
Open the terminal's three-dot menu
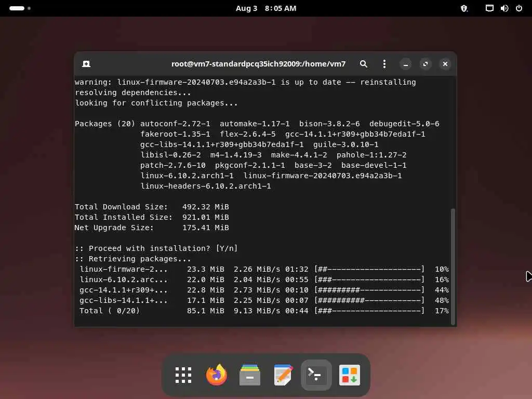[x=384, y=64]
